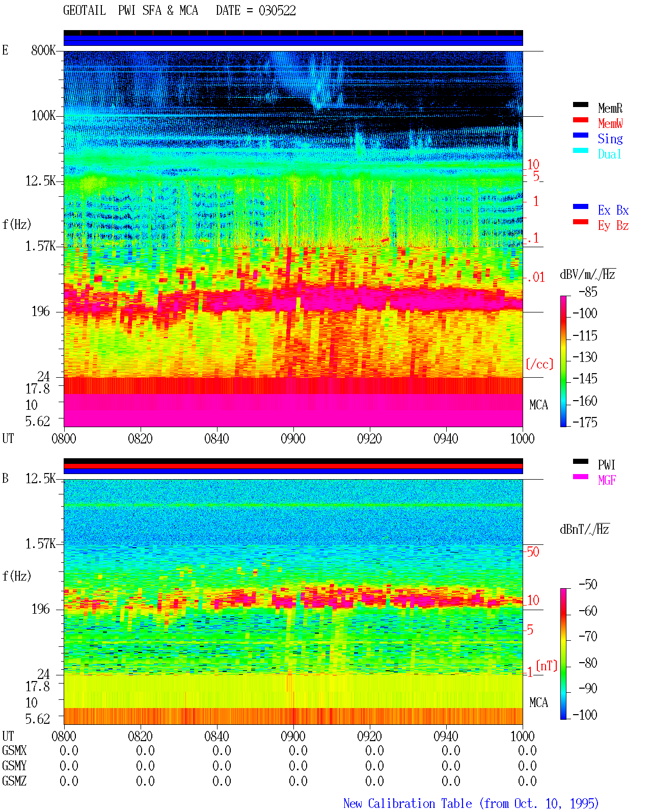The image size is (652, 812).
Task: Click the "New Calibration Table (from Oct. 10, 1995)" note
Action: tap(471, 804)
